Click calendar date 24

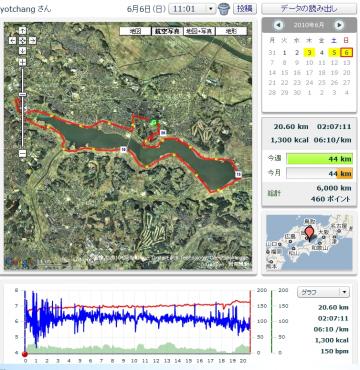(x=309, y=82)
